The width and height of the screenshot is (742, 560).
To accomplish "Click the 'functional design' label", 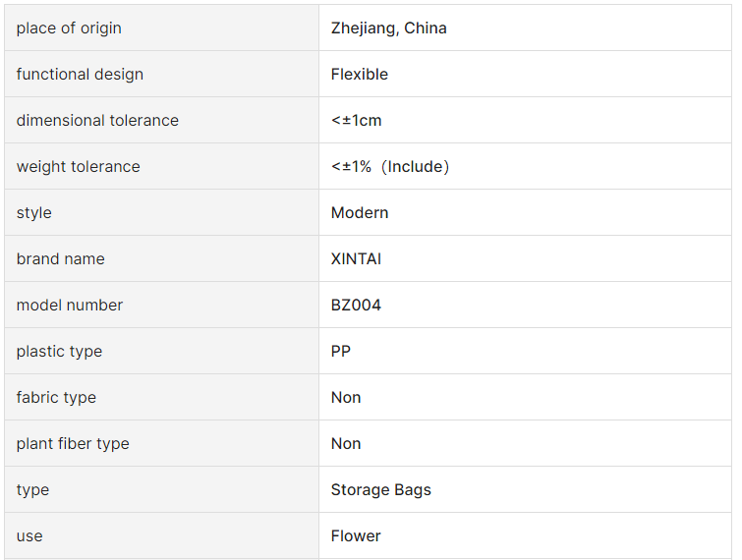I will (x=80, y=75).
